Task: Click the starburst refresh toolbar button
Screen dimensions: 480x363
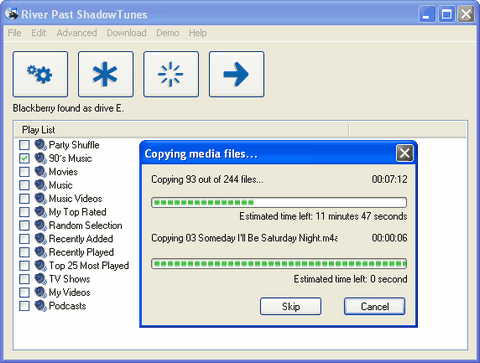Action: click(x=171, y=74)
